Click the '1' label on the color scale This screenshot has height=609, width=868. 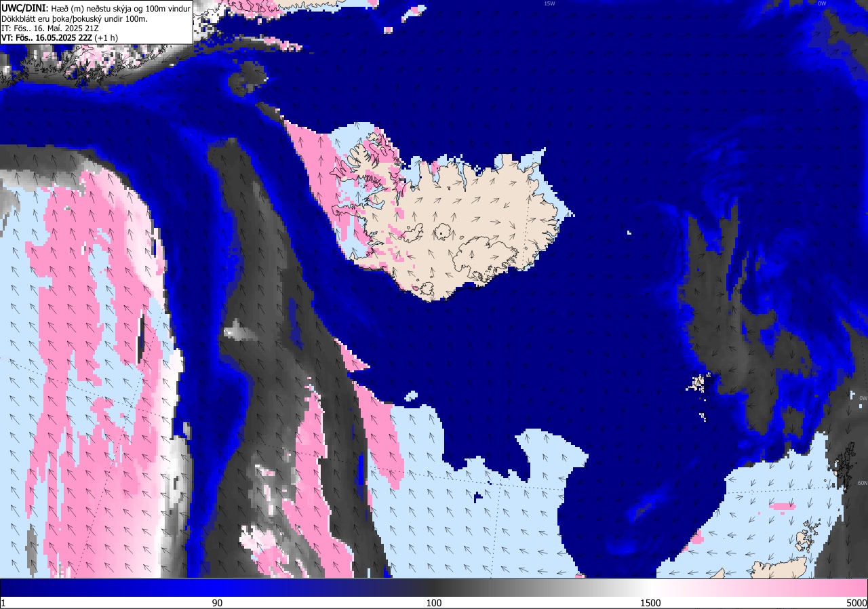coord(3,603)
